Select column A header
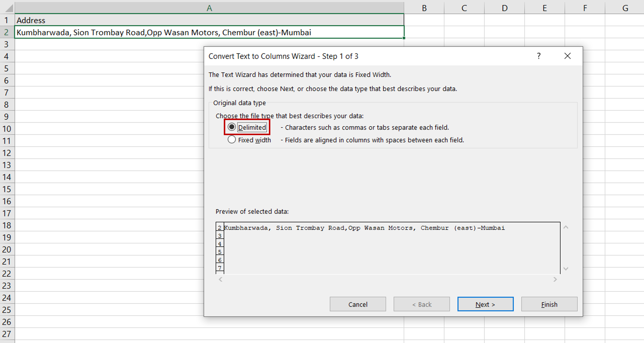The image size is (644, 343). (x=209, y=8)
